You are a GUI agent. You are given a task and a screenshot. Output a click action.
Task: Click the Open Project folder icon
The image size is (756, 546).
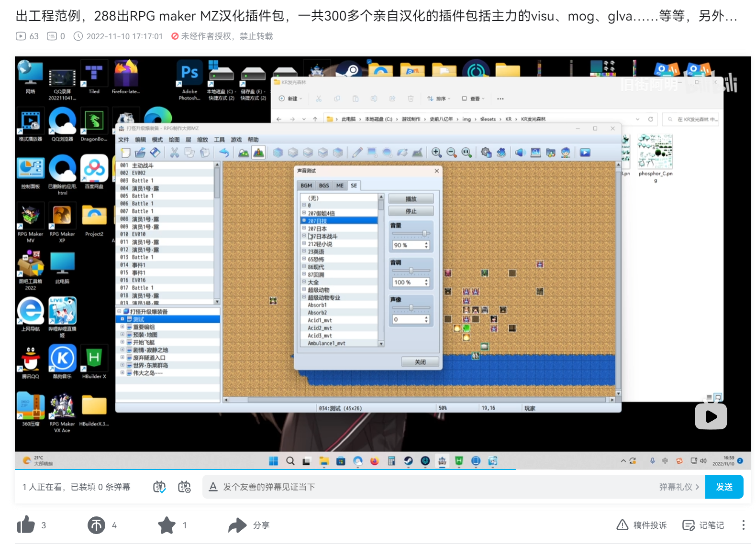tap(140, 153)
